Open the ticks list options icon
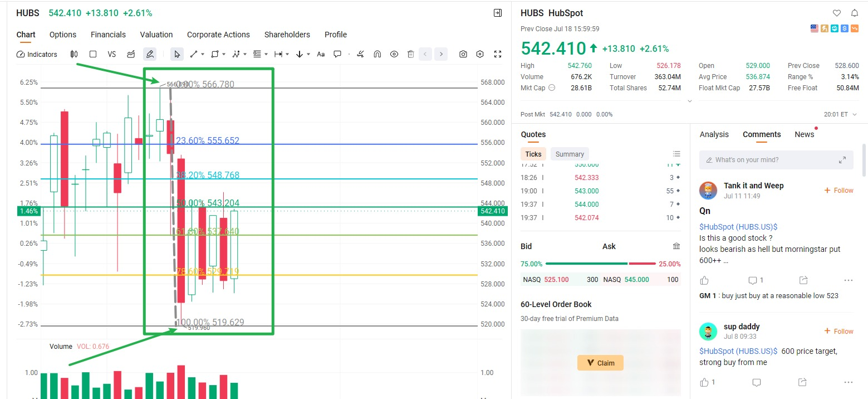This screenshot has height=399, width=868. (x=676, y=154)
